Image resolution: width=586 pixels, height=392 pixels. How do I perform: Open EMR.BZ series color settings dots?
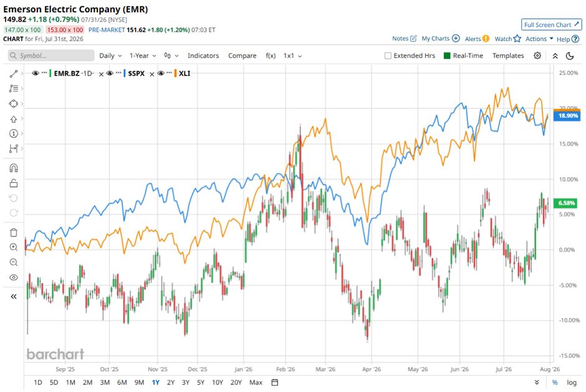(44, 73)
